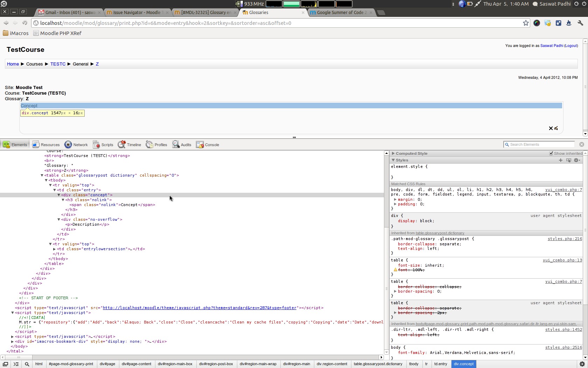588x368 pixels.
Task: Click the color picker extension icon
Action: click(537, 23)
